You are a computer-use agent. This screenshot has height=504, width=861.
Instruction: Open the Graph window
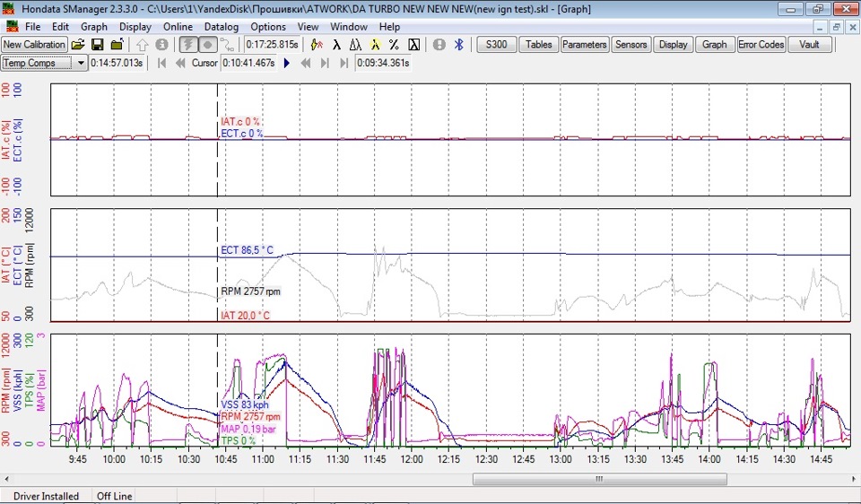(x=715, y=45)
